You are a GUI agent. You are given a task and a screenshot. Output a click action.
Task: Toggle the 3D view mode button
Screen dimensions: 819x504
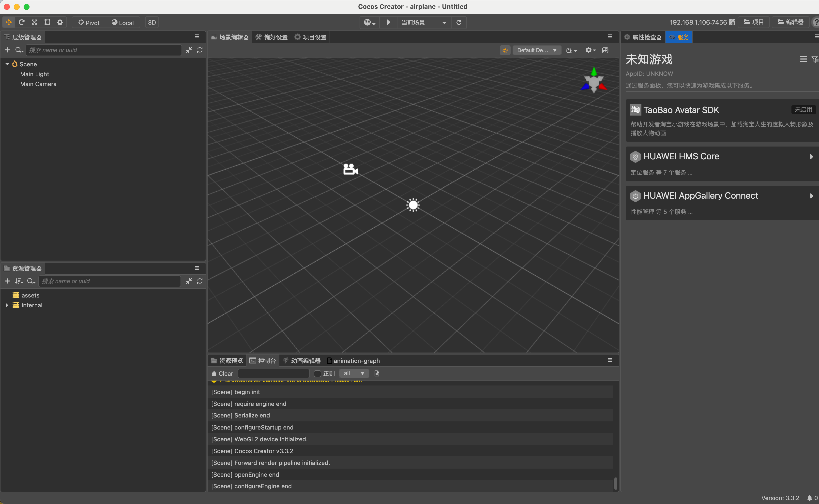point(152,22)
